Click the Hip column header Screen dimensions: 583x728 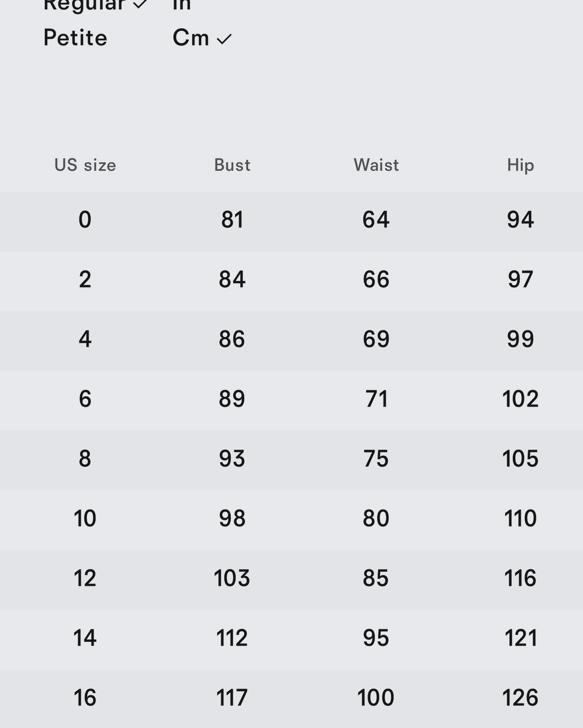[520, 165]
